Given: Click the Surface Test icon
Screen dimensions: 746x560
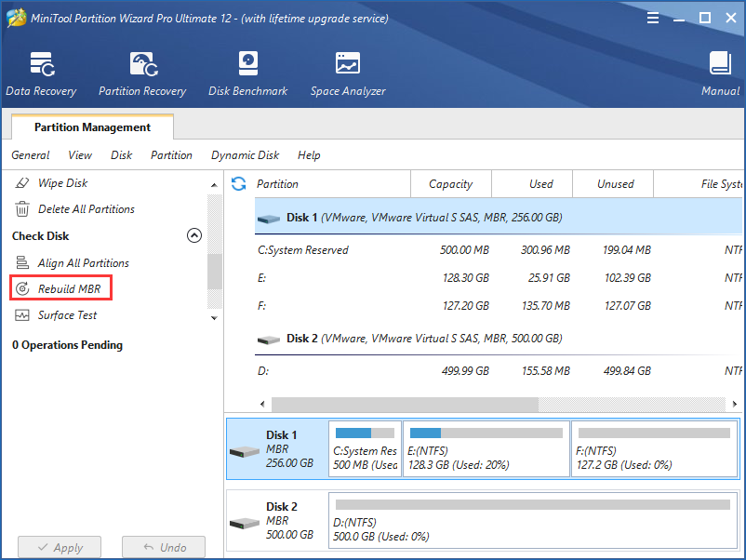Looking at the screenshot, I should 22,315.
